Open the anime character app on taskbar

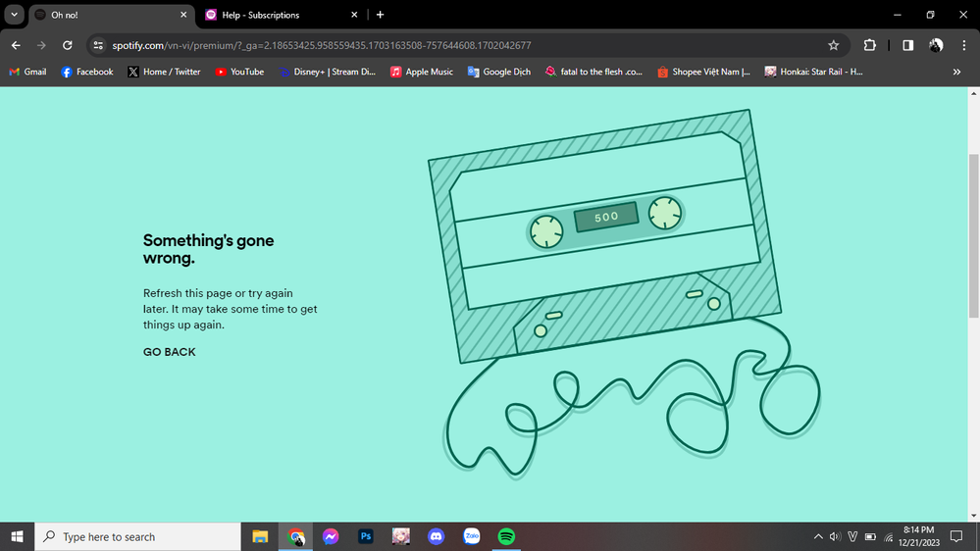(400, 536)
